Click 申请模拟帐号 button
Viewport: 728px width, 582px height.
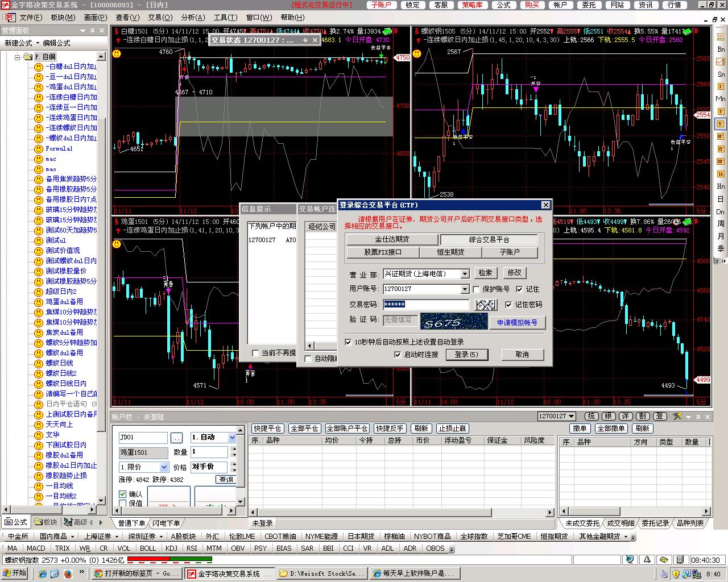(518, 323)
